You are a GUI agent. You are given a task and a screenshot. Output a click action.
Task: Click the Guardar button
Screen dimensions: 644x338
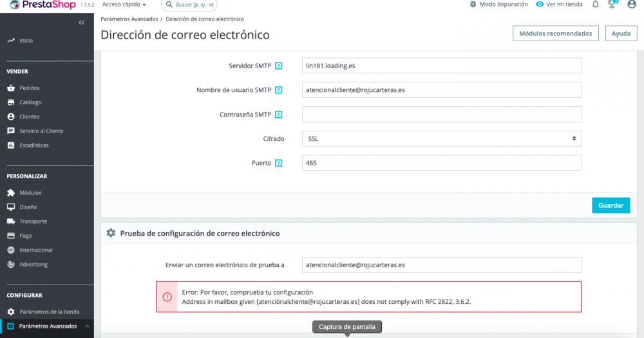(611, 205)
